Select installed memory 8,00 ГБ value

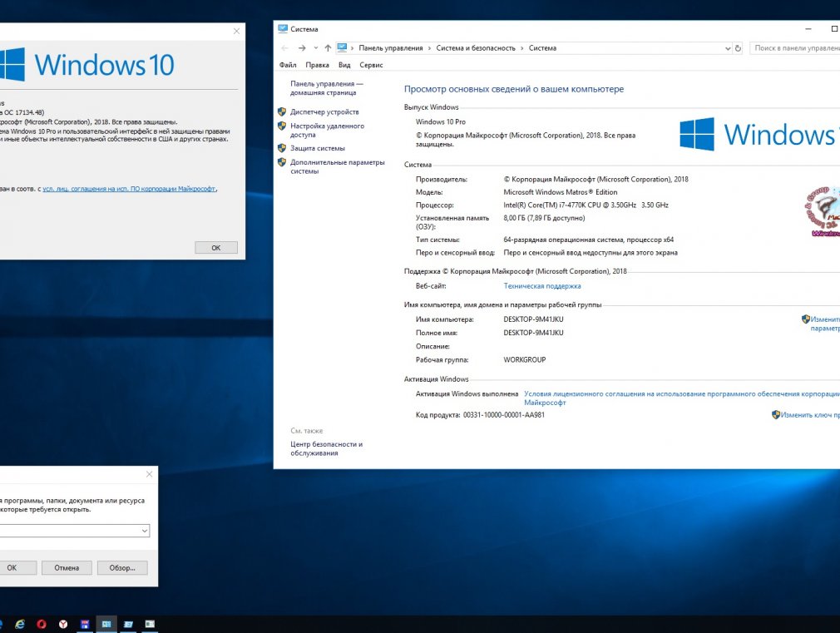[544, 218]
